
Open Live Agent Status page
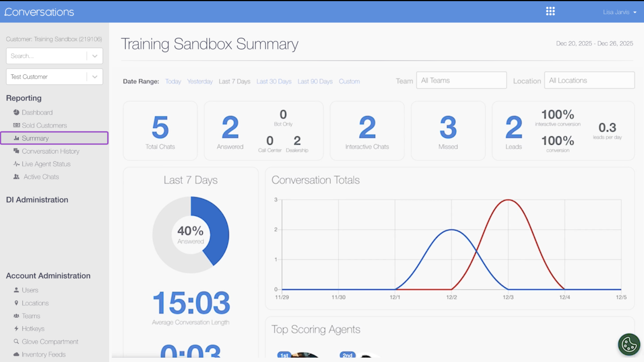pos(46,164)
